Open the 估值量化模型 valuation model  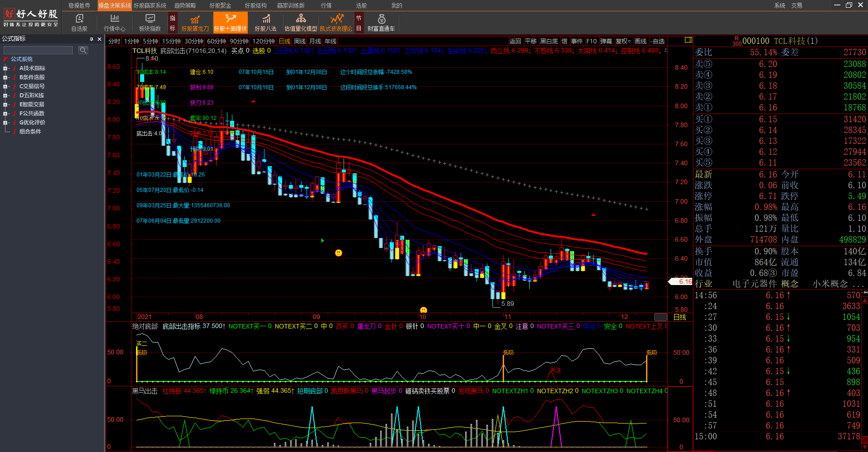point(301,23)
